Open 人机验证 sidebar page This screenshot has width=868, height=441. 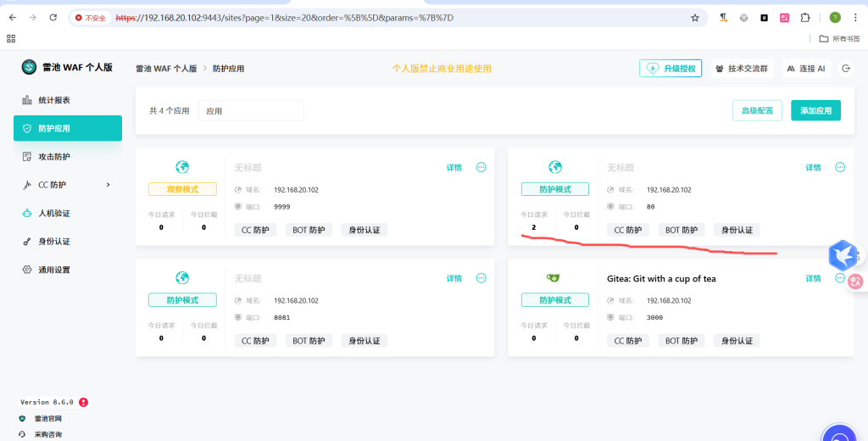53,213
